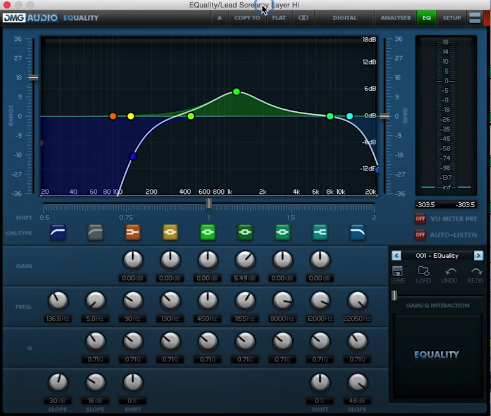
Task: Turn on VU Meter Pre switch
Action: [x=420, y=219]
